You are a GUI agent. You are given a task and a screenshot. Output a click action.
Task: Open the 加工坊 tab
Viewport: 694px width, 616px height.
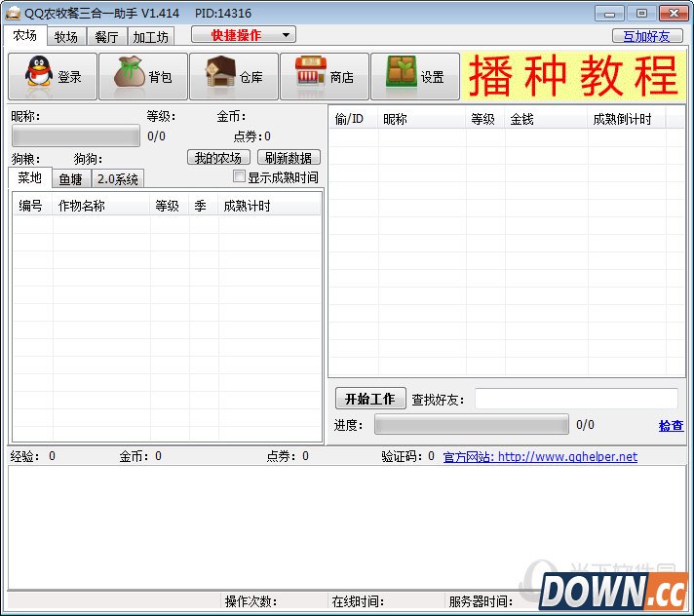click(x=150, y=37)
